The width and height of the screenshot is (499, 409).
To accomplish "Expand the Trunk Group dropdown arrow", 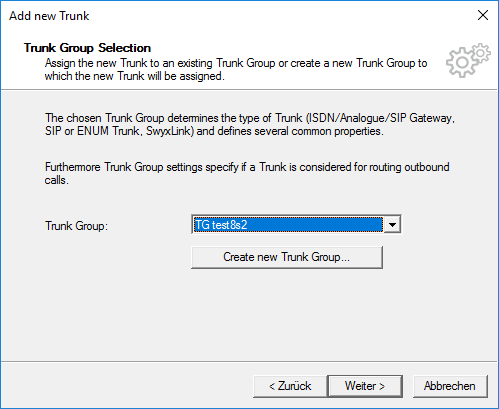I will click(392, 225).
